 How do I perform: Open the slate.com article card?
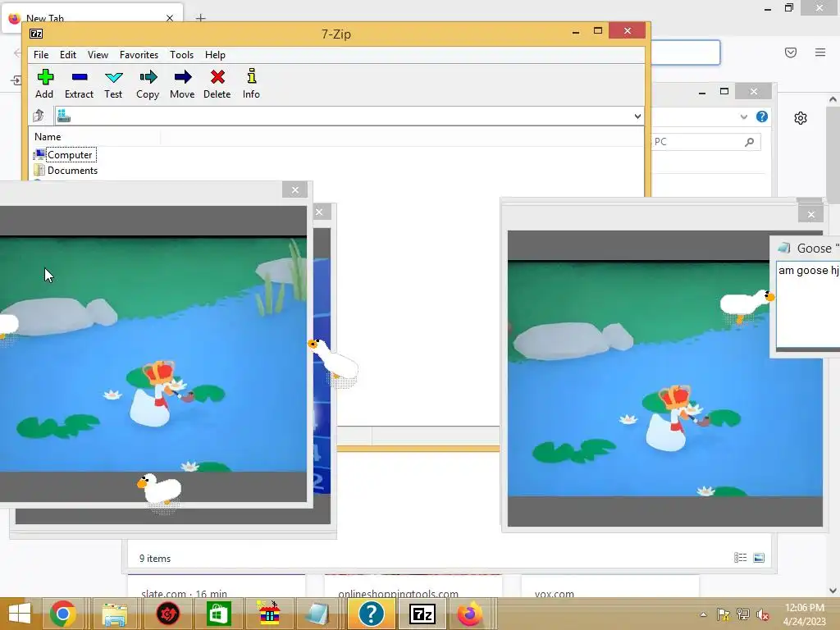(x=217, y=586)
